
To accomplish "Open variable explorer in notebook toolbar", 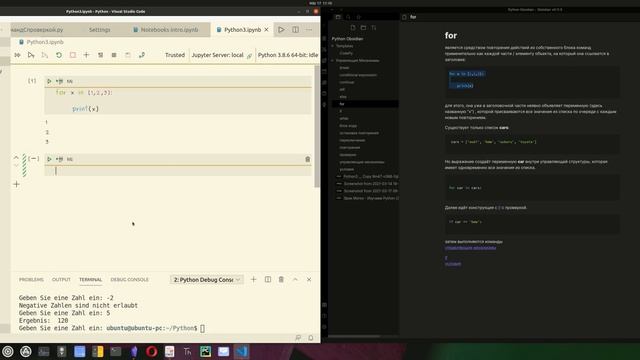I will click(x=100, y=55).
